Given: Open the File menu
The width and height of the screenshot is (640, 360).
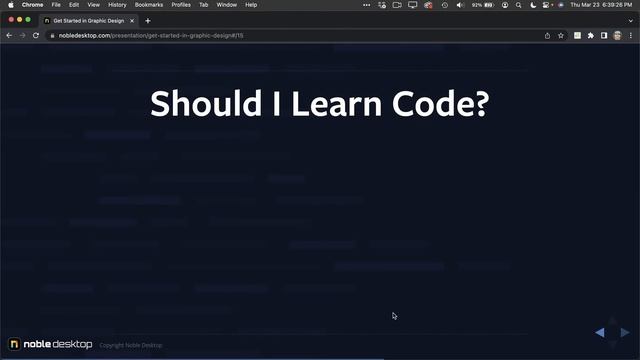Looking at the screenshot, I should [x=56, y=5].
